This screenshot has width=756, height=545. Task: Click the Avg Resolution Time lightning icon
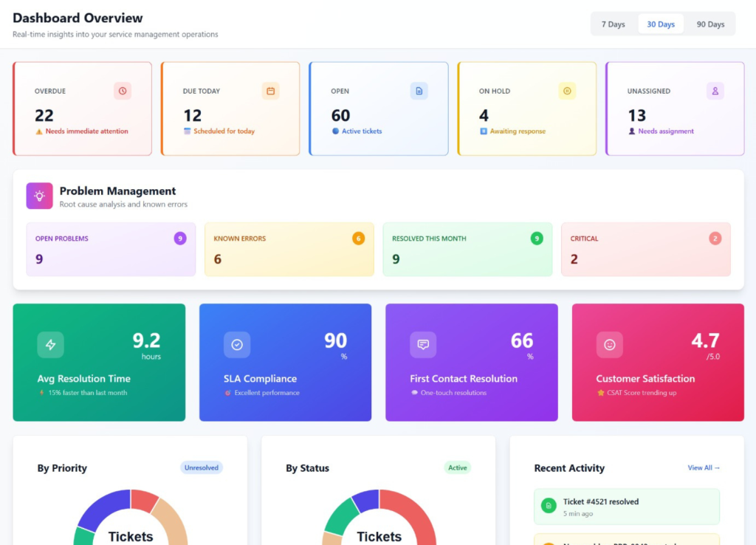(x=51, y=345)
